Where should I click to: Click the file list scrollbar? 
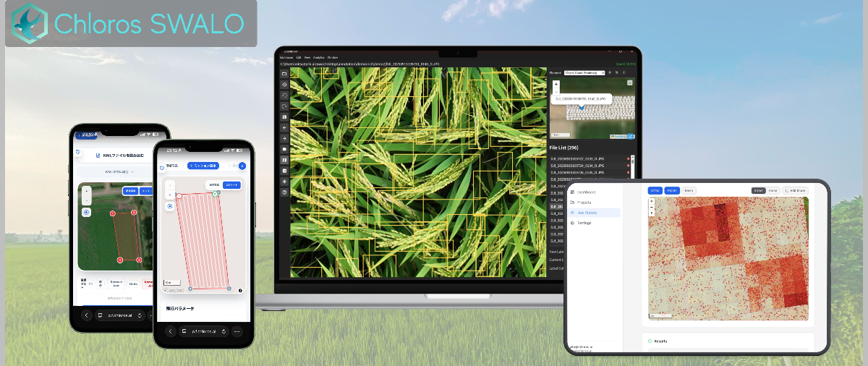tap(633, 174)
